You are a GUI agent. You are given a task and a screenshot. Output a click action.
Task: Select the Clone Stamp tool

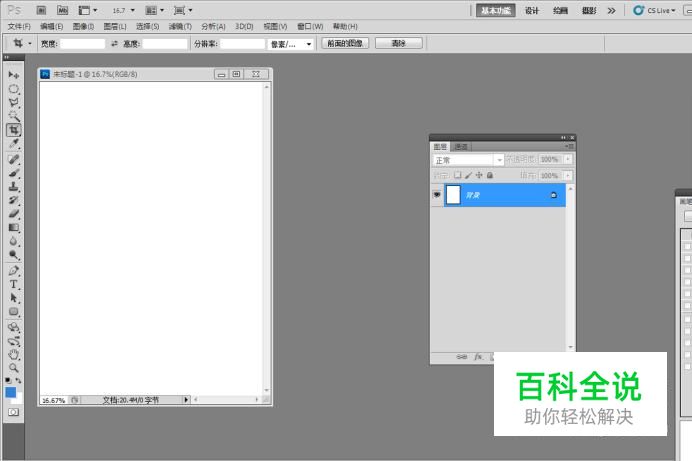click(x=14, y=187)
